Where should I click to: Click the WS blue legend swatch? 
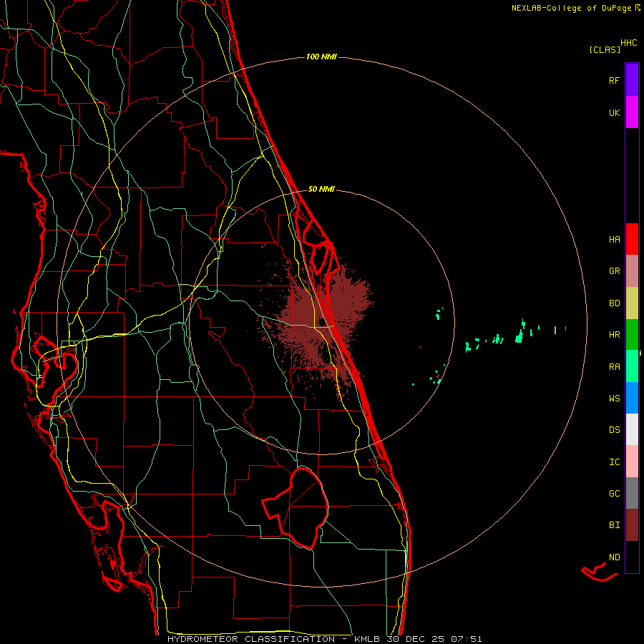tap(632, 398)
